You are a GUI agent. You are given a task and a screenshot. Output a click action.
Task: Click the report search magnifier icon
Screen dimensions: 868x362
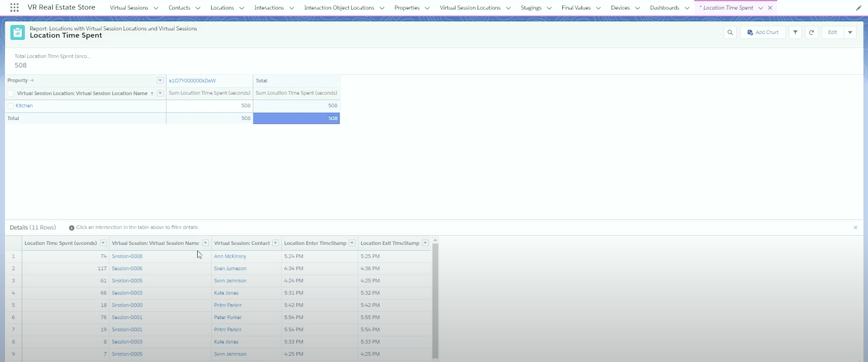pyautogui.click(x=730, y=33)
